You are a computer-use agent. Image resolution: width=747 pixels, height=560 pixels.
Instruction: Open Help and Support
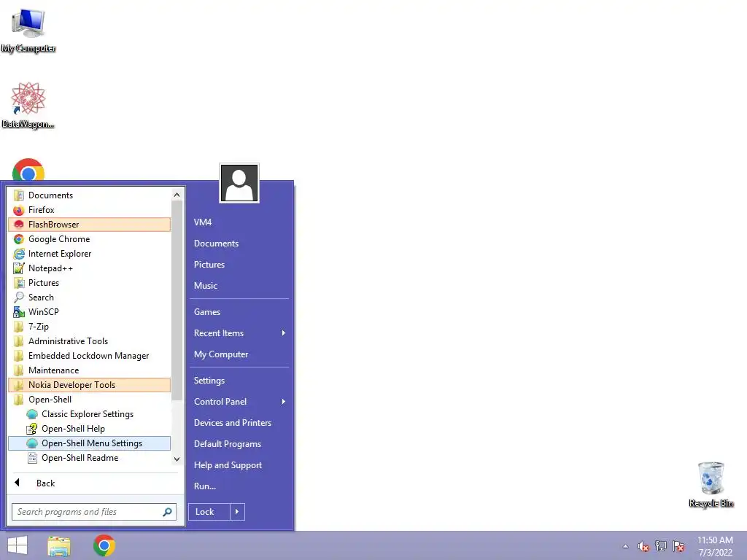pos(239,465)
